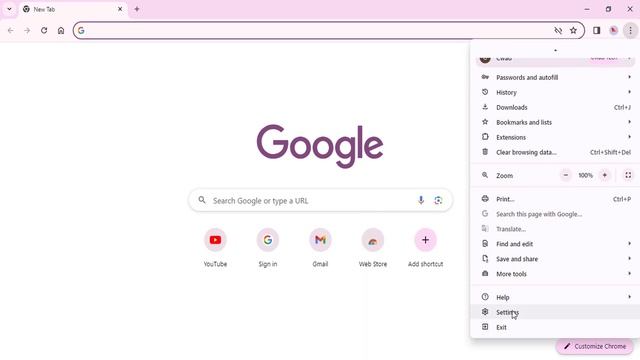This screenshot has width=640, height=360.
Task: Open Settings from the Chrome menu
Action: click(555, 312)
